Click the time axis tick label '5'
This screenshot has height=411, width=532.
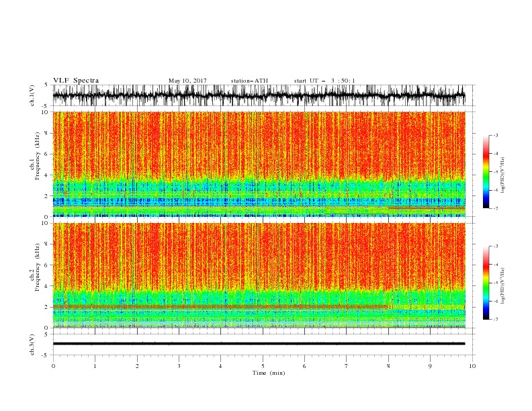coord(263,366)
